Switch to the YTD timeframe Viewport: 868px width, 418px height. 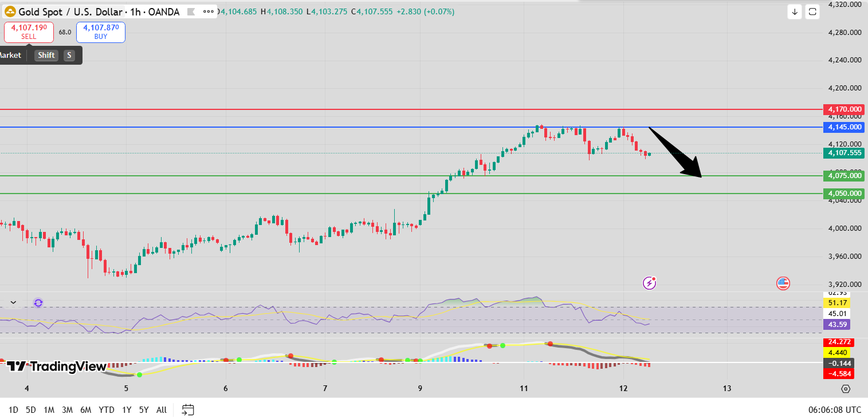[105, 410]
